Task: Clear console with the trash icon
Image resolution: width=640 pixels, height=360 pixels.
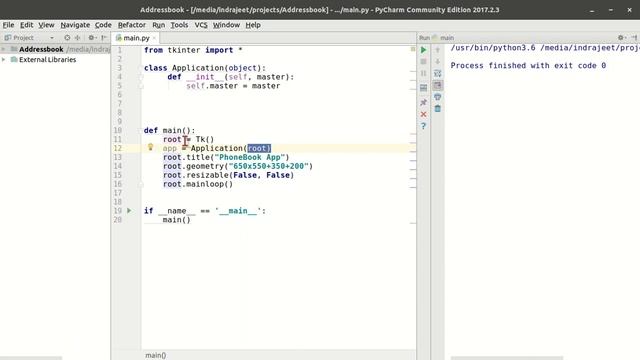Action: click(x=438, y=109)
